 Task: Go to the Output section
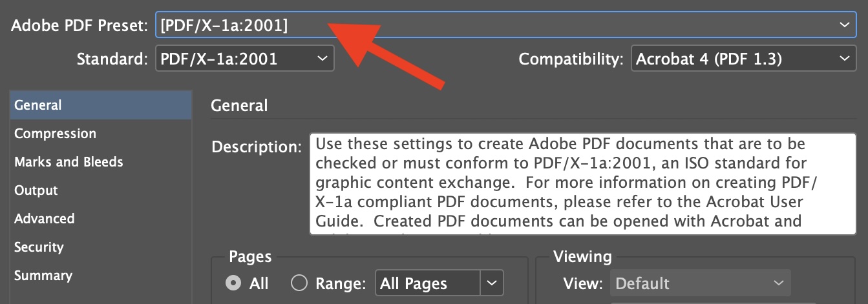coord(101,190)
